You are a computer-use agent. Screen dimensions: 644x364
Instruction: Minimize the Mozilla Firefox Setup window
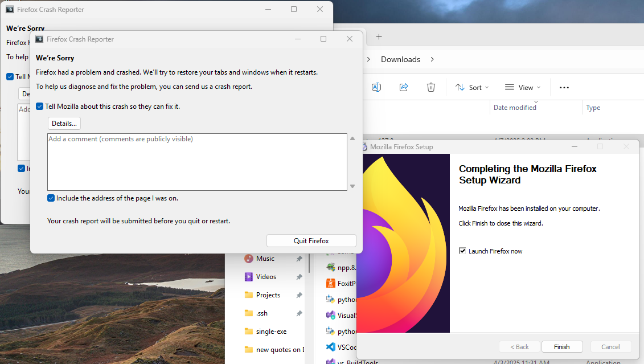575,146
